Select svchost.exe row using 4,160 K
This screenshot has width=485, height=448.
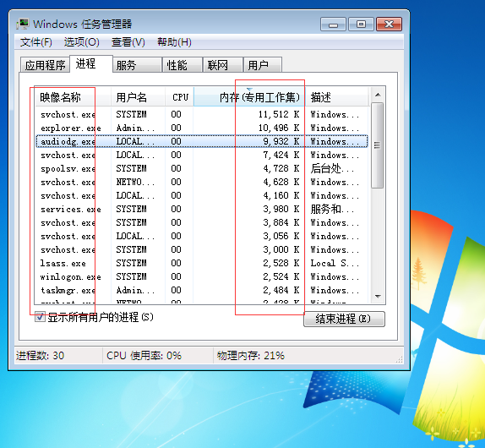click(x=201, y=195)
